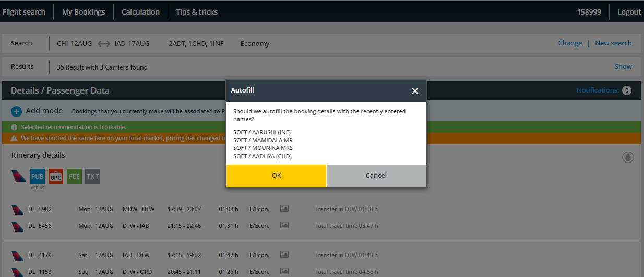Show the search results list
This screenshot has height=277, width=644.
(623, 67)
